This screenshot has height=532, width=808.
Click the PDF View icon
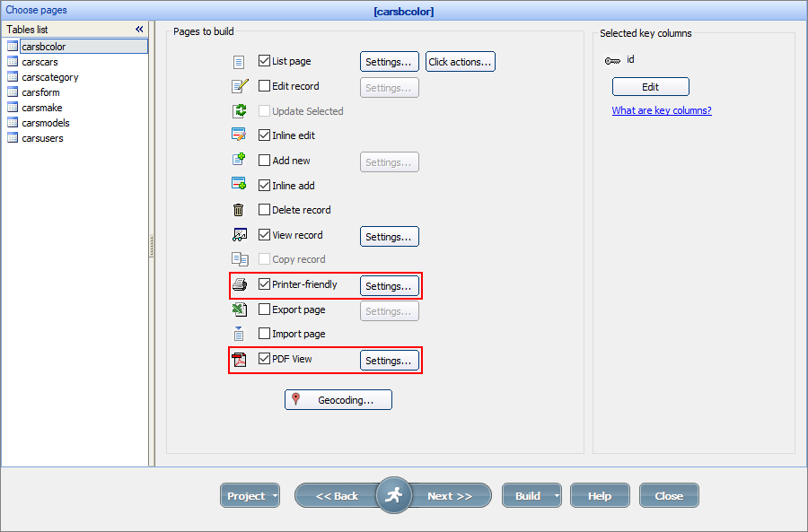point(238,359)
